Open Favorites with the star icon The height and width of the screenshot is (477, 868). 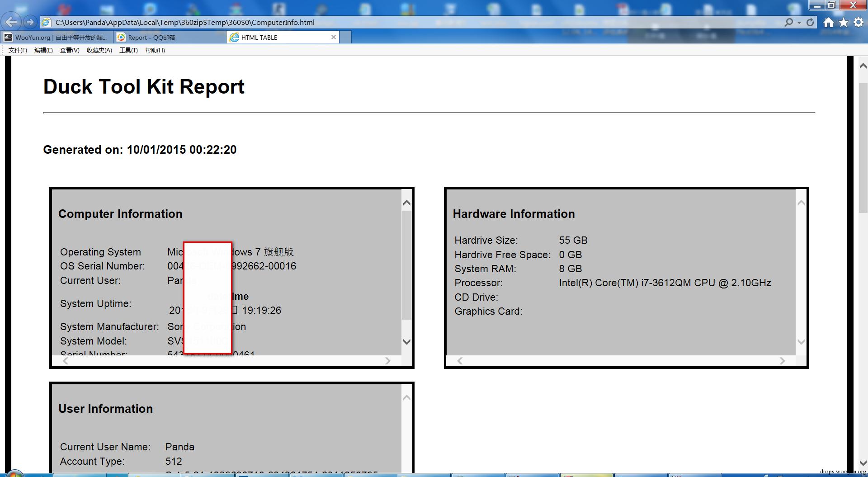pos(844,22)
